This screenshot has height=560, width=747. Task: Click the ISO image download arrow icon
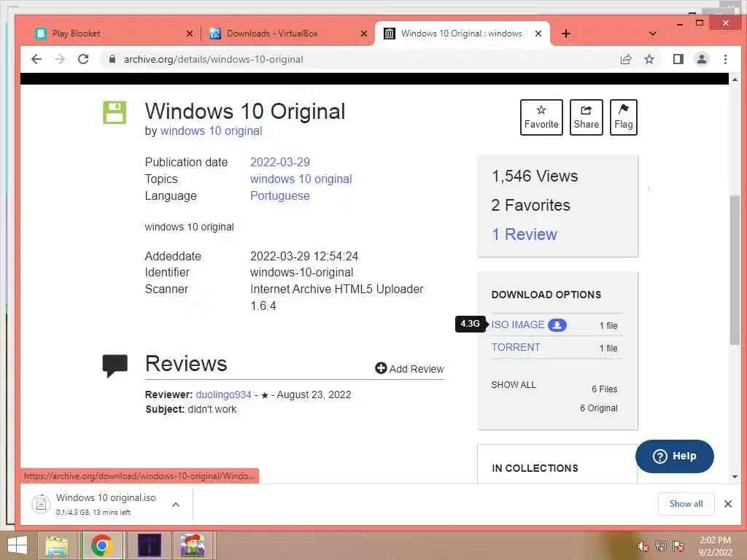(x=557, y=324)
